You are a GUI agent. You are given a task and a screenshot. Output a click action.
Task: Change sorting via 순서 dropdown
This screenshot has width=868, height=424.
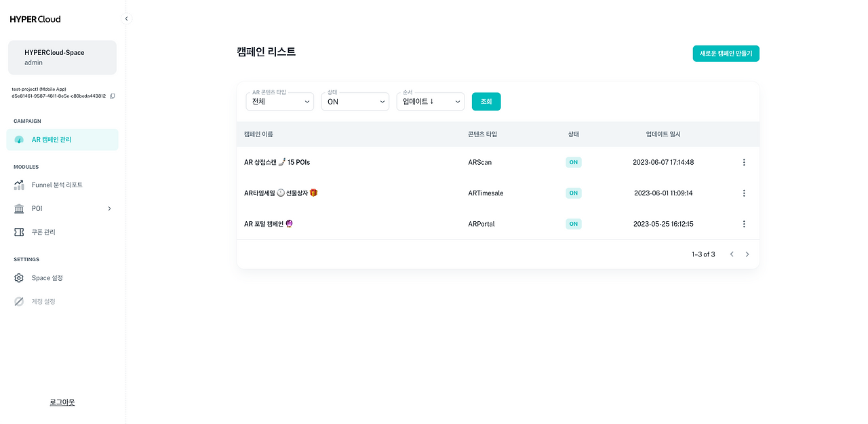click(x=430, y=100)
